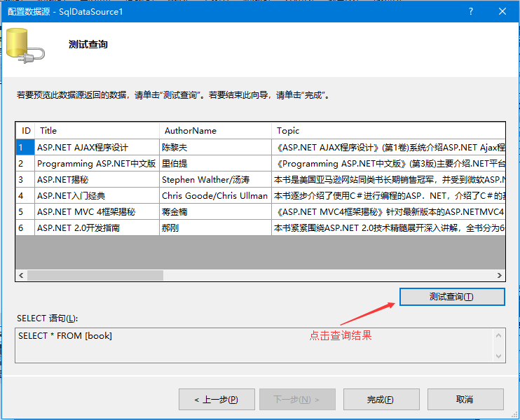The width and height of the screenshot is (520, 420).
Task: Click the AuthorName column header
Action: pos(215,130)
